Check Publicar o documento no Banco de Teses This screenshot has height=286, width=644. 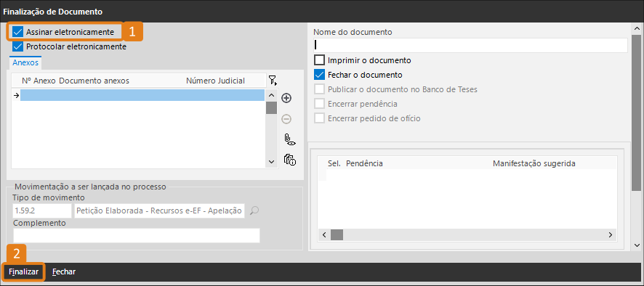point(319,89)
